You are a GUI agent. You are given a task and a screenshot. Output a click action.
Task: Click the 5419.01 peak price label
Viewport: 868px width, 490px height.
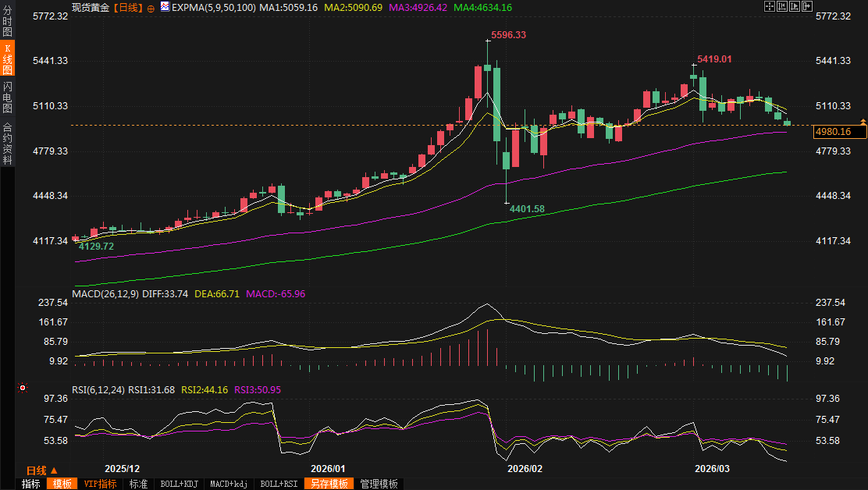714,59
